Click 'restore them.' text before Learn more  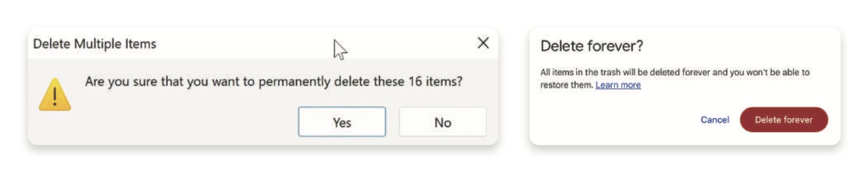tap(566, 85)
